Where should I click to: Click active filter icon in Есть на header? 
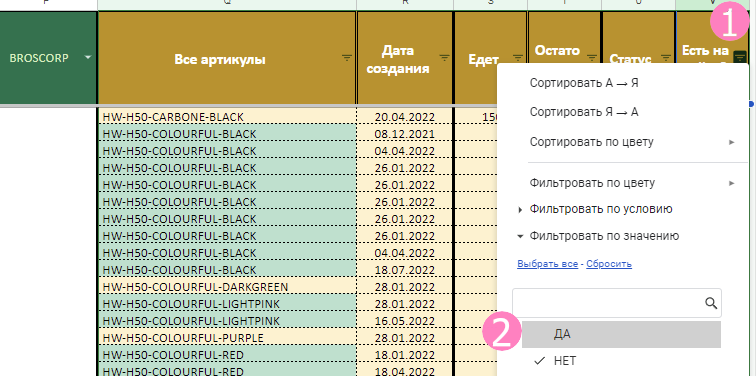tap(739, 57)
